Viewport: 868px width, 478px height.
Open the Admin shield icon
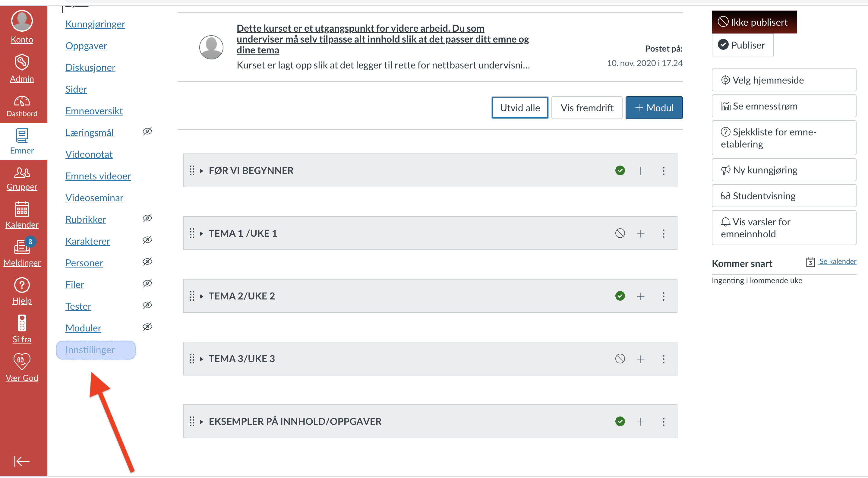[x=22, y=63]
